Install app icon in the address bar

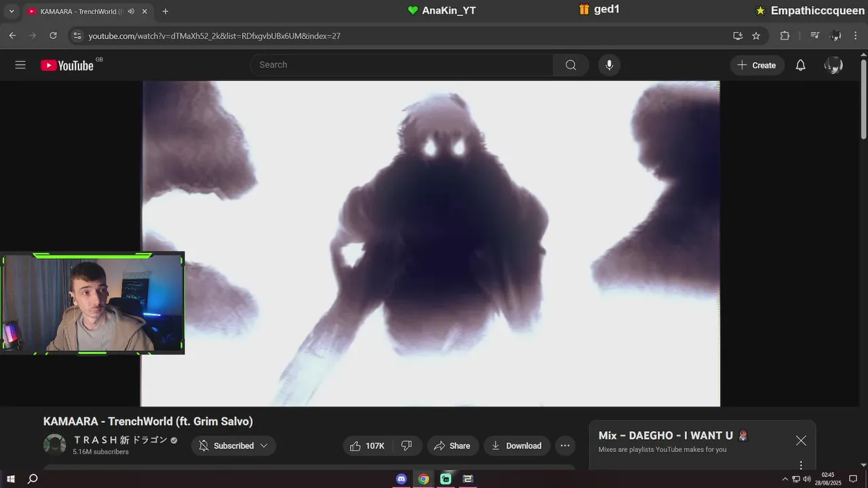tap(738, 35)
